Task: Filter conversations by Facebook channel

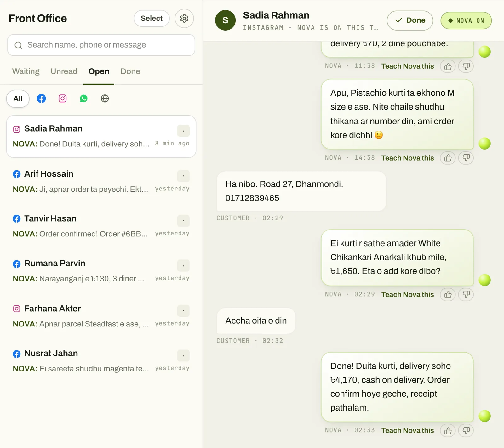Action: coord(41,99)
